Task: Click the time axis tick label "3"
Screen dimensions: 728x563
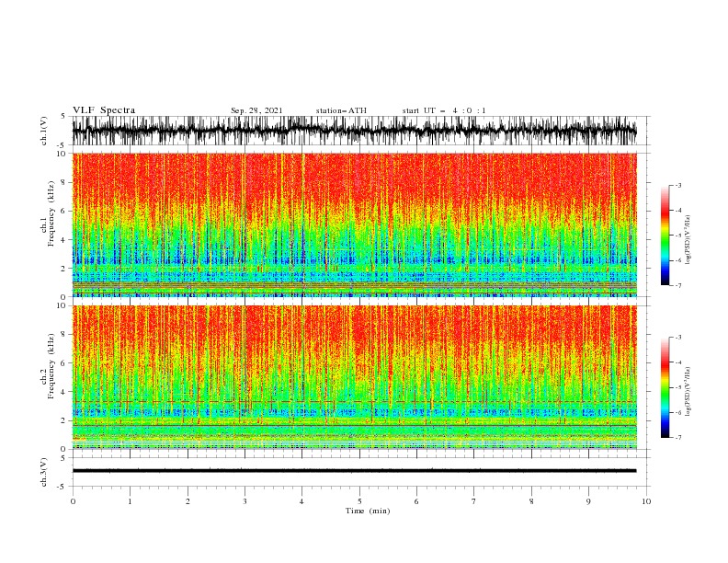Action: click(x=245, y=501)
